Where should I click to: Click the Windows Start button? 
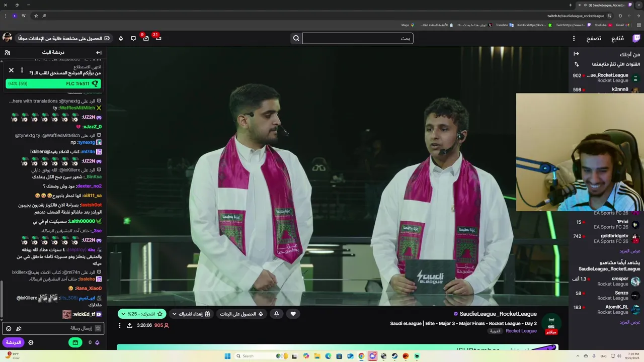pos(227,356)
